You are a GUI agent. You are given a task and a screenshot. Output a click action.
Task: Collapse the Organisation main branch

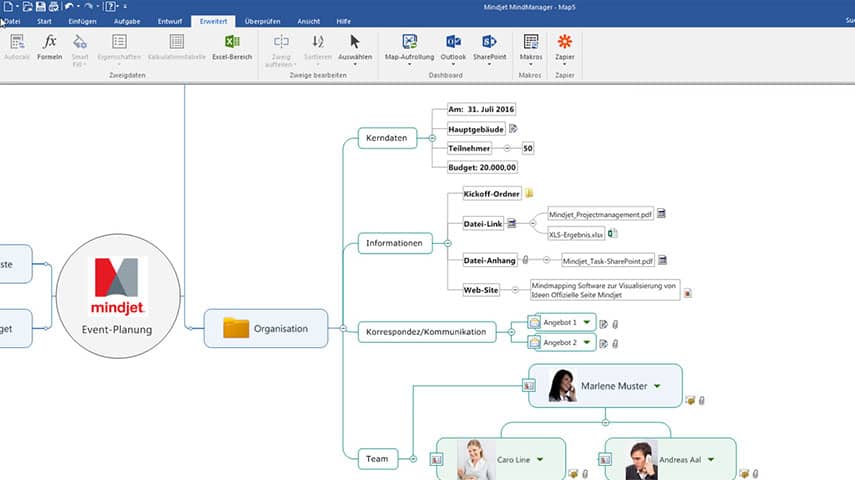pyautogui.click(x=343, y=328)
